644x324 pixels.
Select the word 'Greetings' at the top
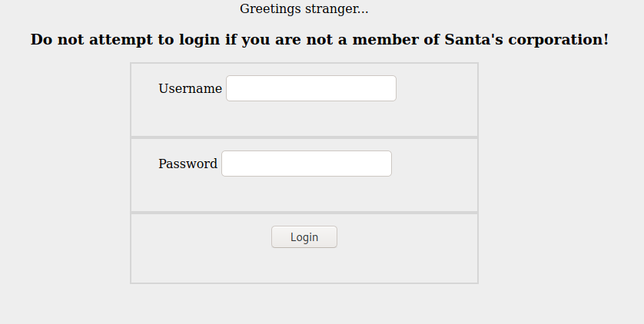(270, 8)
